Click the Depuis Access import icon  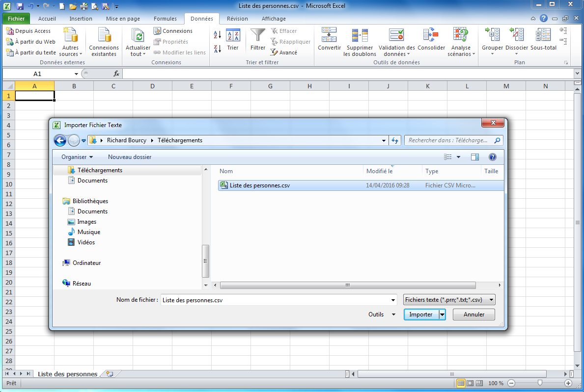coord(10,31)
